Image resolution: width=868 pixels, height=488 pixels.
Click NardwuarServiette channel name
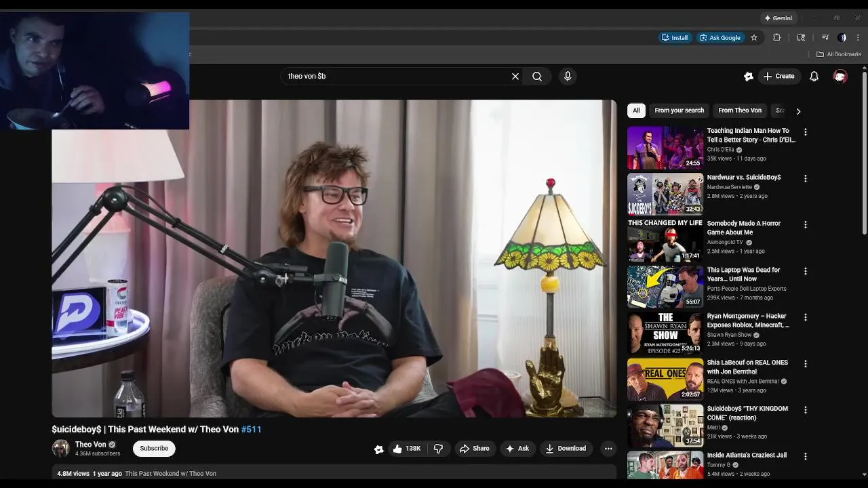(730, 187)
